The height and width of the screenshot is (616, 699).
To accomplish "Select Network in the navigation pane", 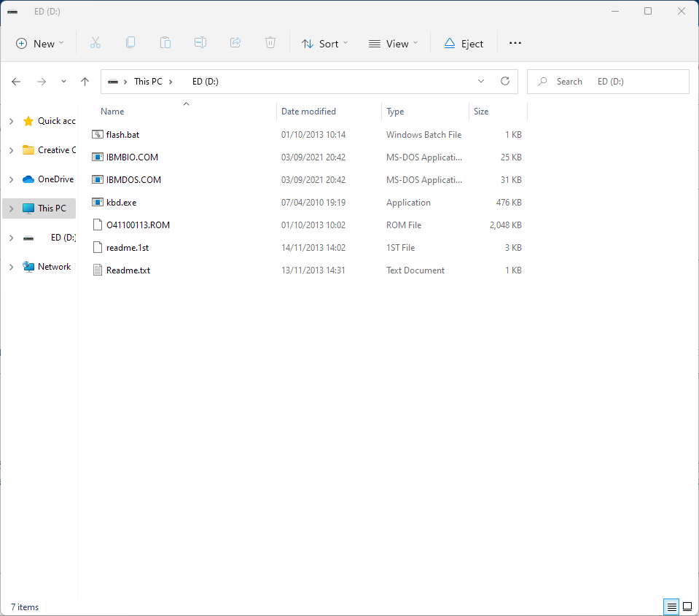I will pyautogui.click(x=54, y=267).
